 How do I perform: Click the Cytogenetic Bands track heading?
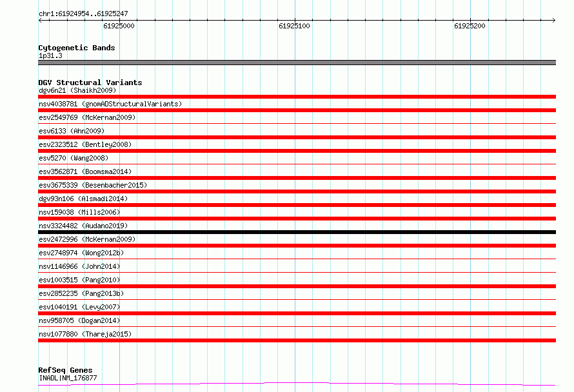point(77,48)
